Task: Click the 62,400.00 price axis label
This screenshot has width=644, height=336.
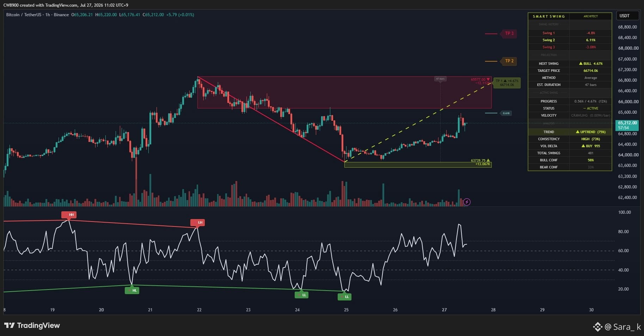Action: click(627, 198)
